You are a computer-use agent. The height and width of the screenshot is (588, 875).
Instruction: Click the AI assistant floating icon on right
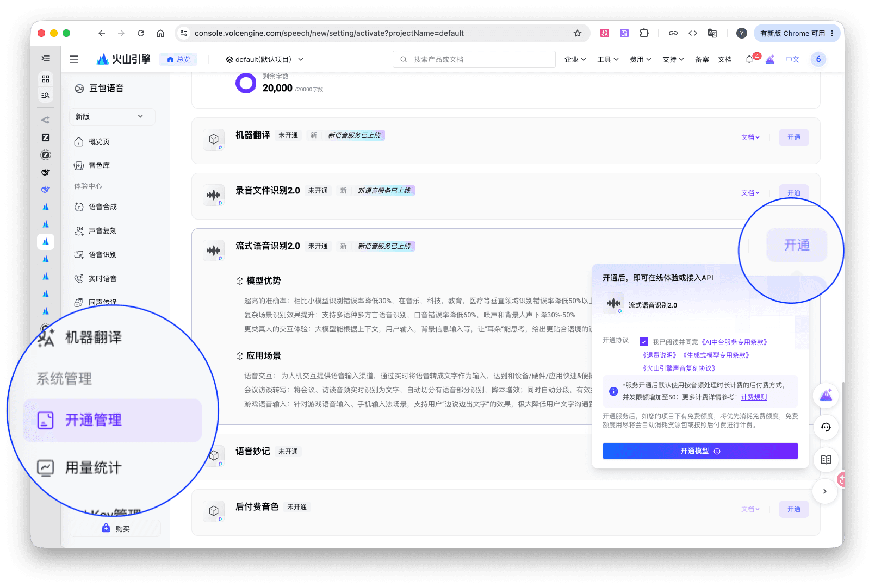pos(826,396)
